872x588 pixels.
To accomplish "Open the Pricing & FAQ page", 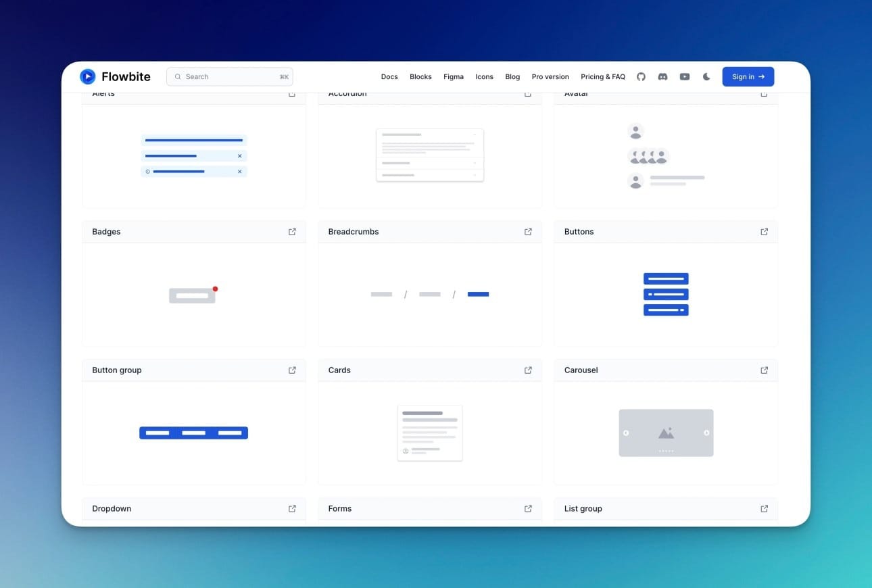I will pos(602,77).
